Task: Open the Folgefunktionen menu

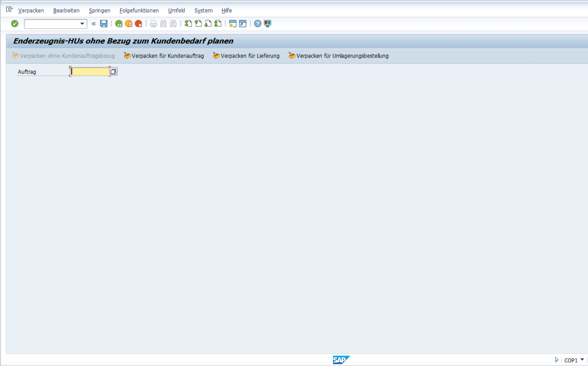Action: tap(139, 11)
